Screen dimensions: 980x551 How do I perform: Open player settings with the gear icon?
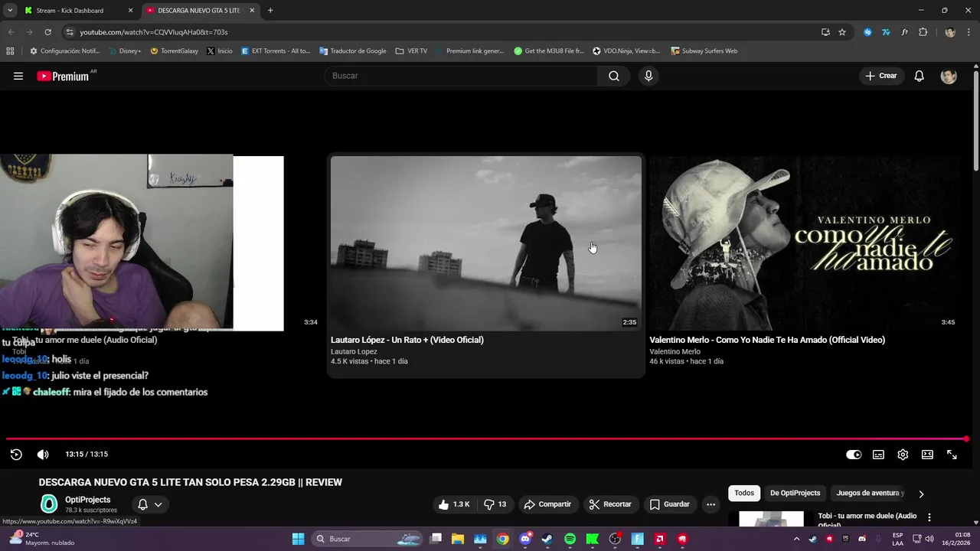pos(903,455)
